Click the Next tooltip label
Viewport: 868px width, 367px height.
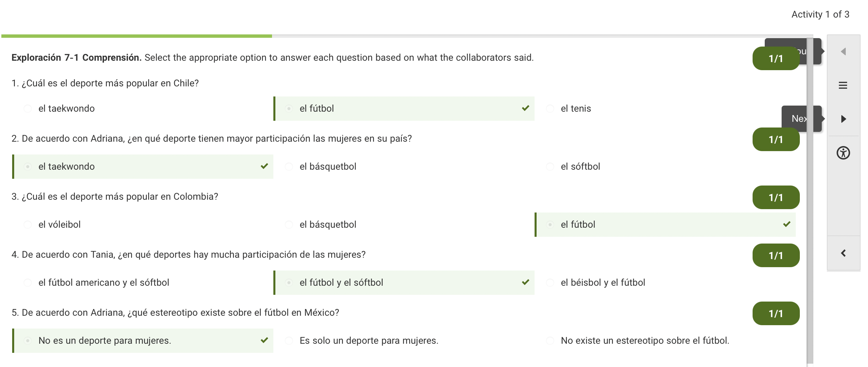coord(799,119)
